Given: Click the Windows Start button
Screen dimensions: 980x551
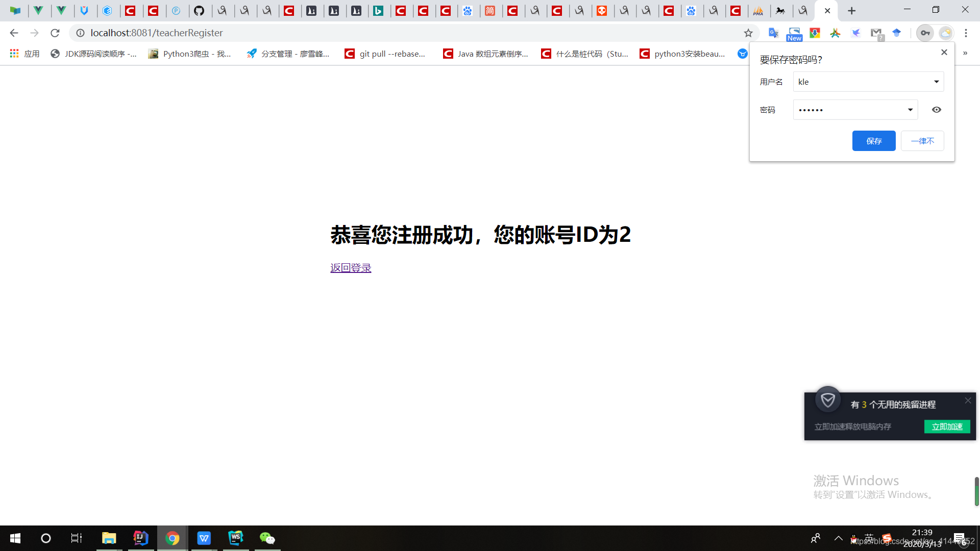Looking at the screenshot, I should click(15, 538).
